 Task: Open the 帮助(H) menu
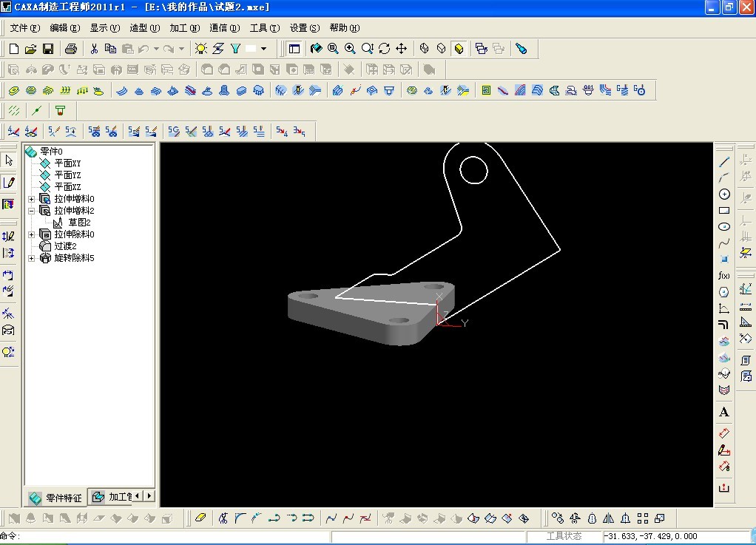(345, 28)
